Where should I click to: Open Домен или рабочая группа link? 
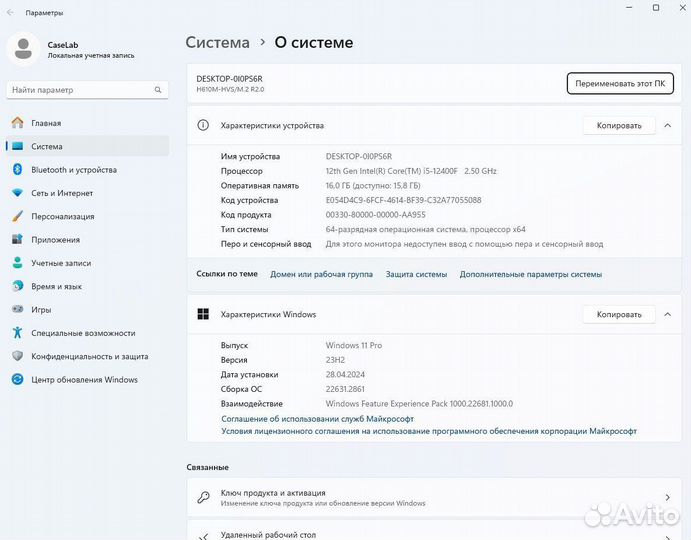pos(321,274)
